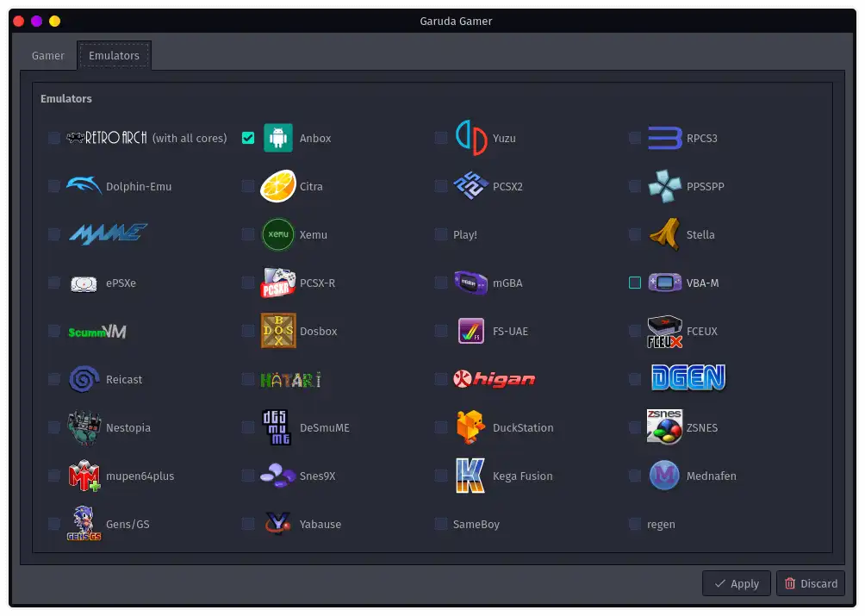This screenshot has height=616, width=865.
Task: Click the Mednafen purple icon
Action: pos(664,476)
